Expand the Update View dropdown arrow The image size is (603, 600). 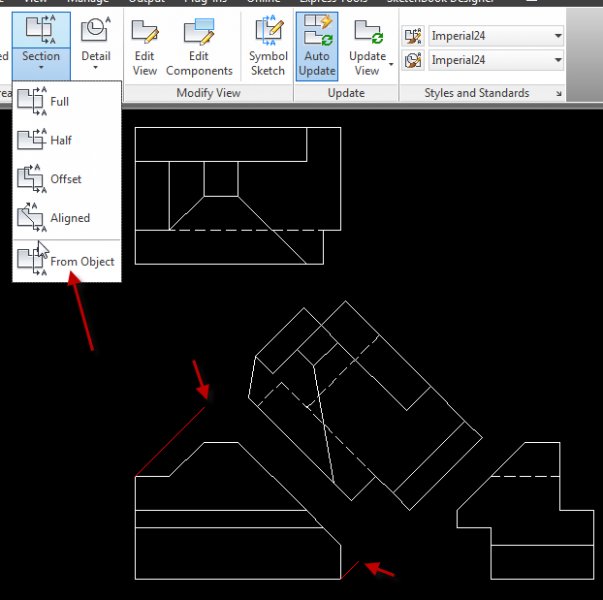[x=391, y=64]
